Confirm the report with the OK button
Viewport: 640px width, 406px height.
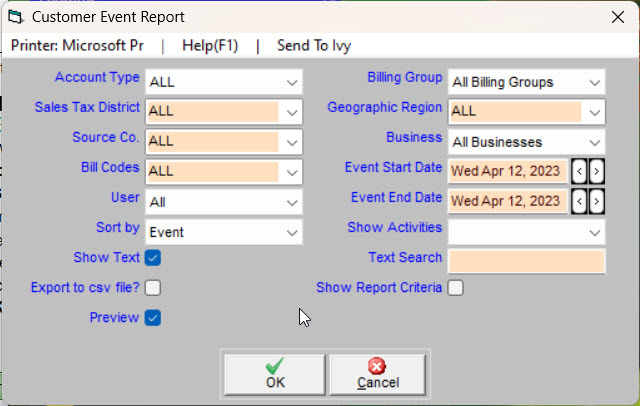275,375
